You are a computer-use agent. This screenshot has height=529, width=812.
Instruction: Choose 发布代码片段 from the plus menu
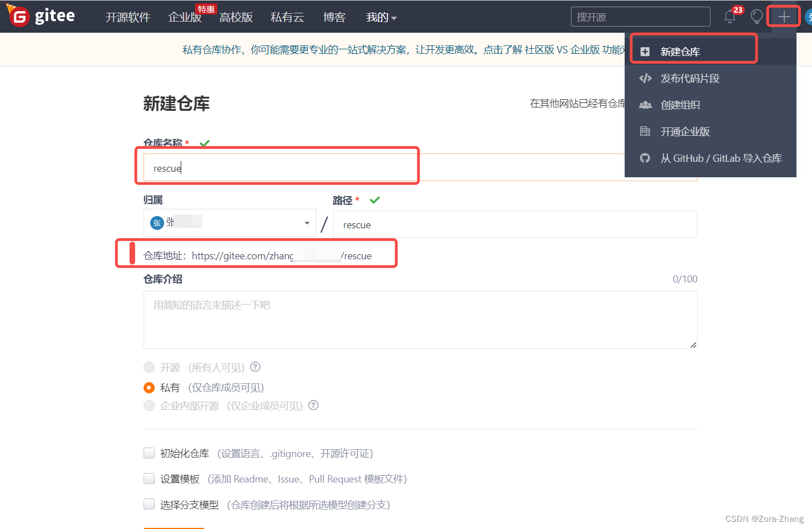tap(711, 78)
